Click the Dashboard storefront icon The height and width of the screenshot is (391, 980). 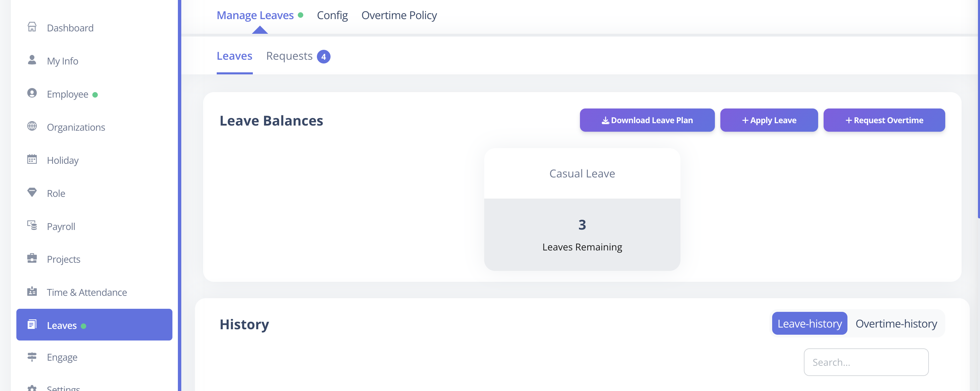pos(32,27)
